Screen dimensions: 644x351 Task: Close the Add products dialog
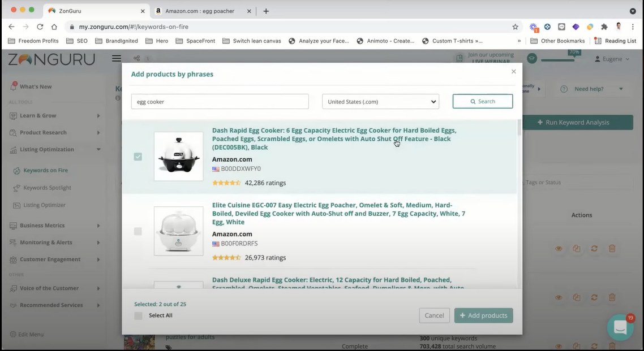pyautogui.click(x=513, y=71)
